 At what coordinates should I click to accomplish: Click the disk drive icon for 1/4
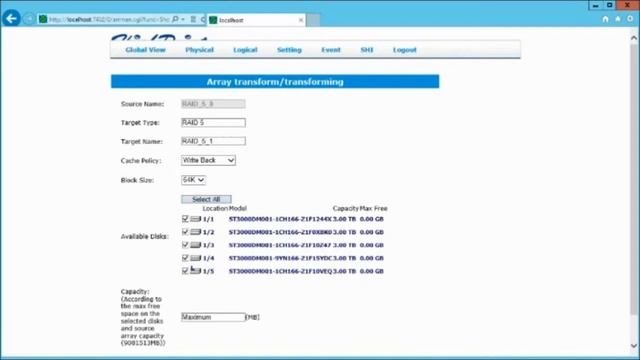[x=196, y=258]
